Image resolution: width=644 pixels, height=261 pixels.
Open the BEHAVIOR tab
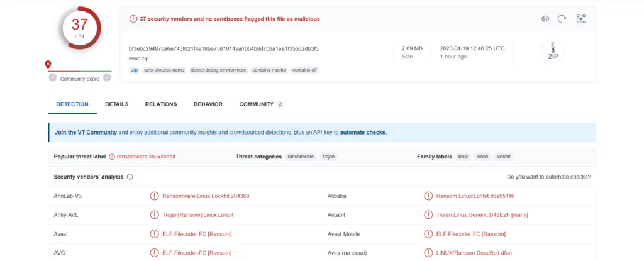pos(208,104)
